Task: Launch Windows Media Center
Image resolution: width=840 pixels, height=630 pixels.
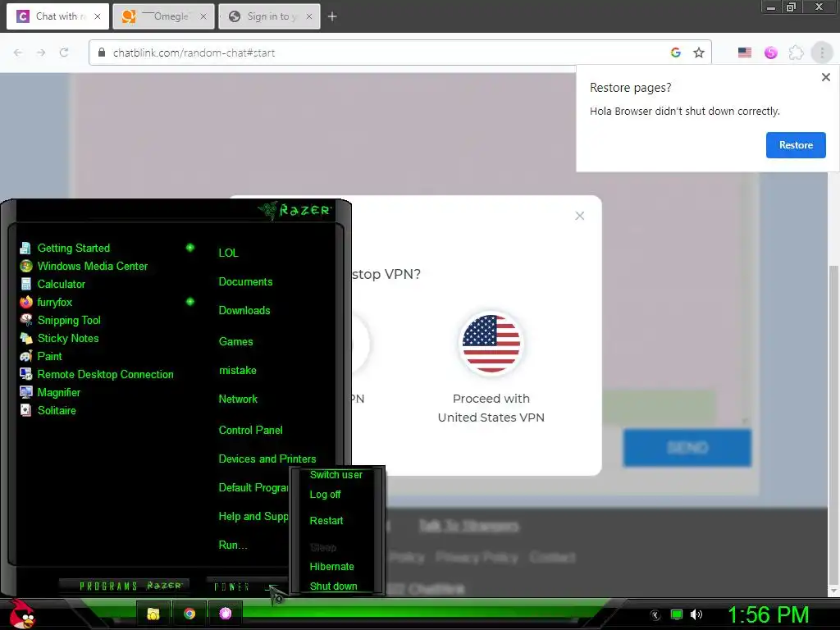Action: pyautogui.click(x=84, y=267)
